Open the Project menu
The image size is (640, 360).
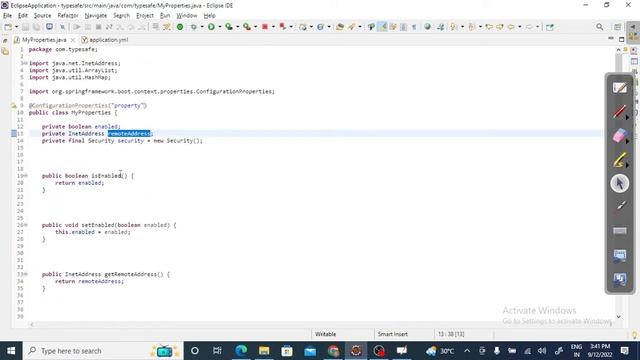(145, 16)
